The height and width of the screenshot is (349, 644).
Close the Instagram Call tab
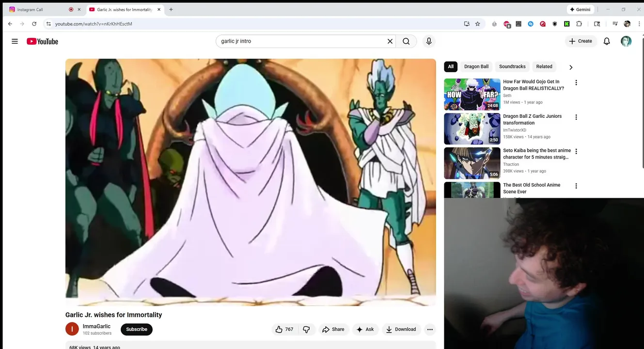[x=79, y=9]
